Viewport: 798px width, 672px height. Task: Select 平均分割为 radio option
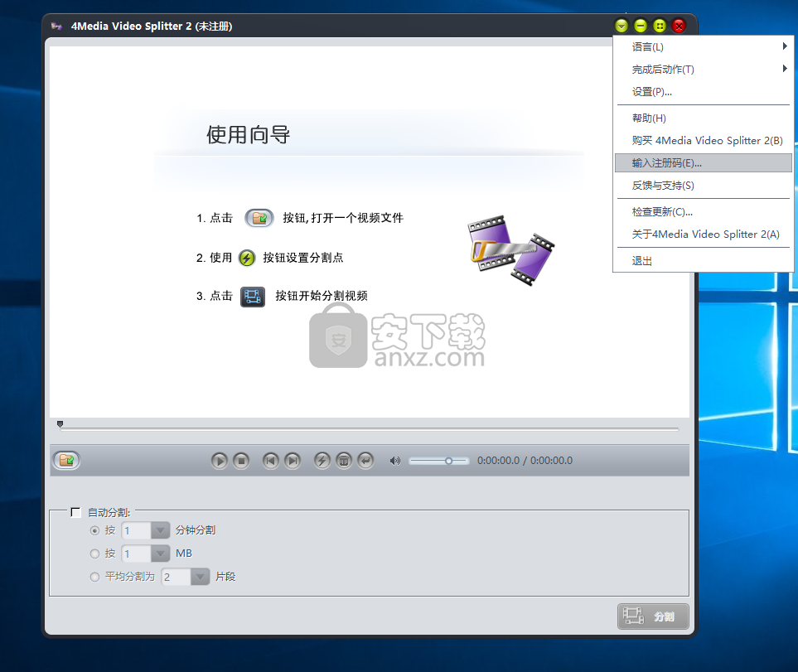(94, 577)
